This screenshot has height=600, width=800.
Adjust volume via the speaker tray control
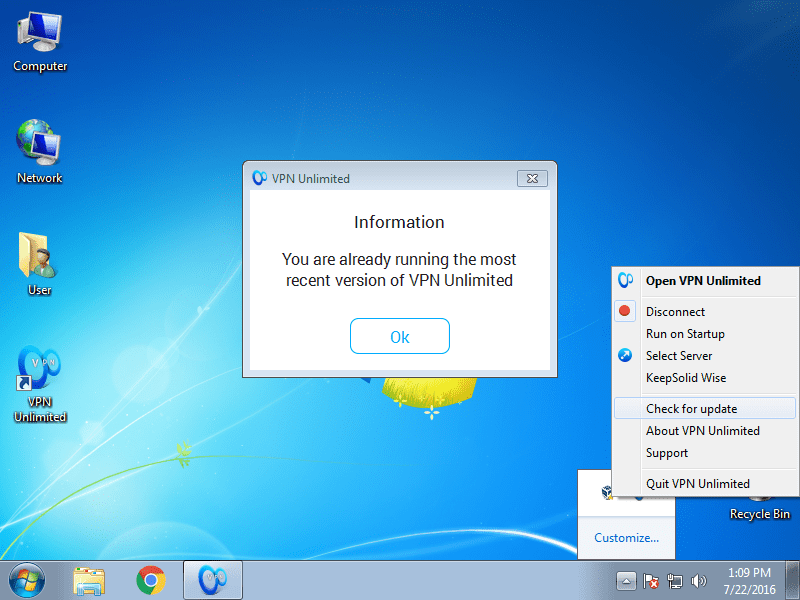(699, 580)
